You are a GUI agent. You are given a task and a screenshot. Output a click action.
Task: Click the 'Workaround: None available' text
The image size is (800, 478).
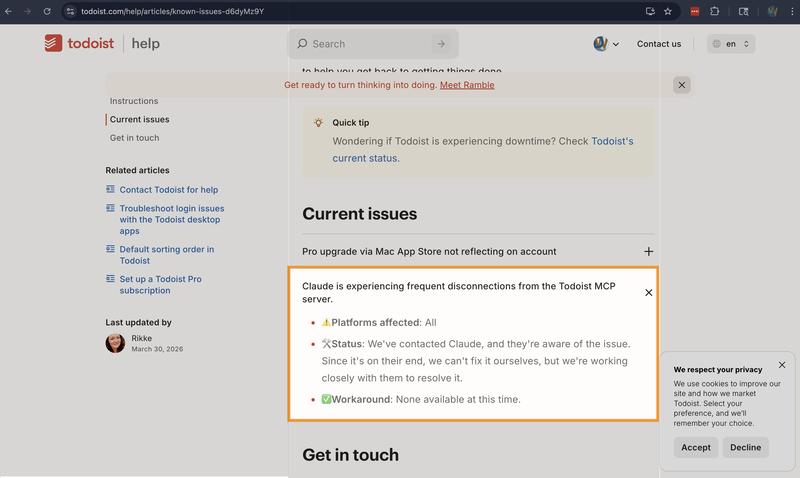[x=421, y=399]
